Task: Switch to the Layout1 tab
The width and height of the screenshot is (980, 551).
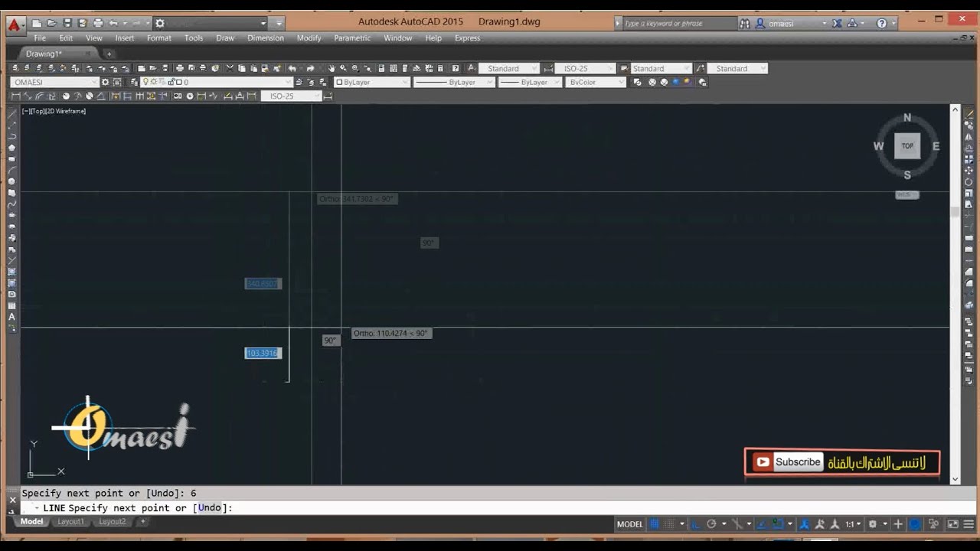Action: pyautogui.click(x=70, y=522)
